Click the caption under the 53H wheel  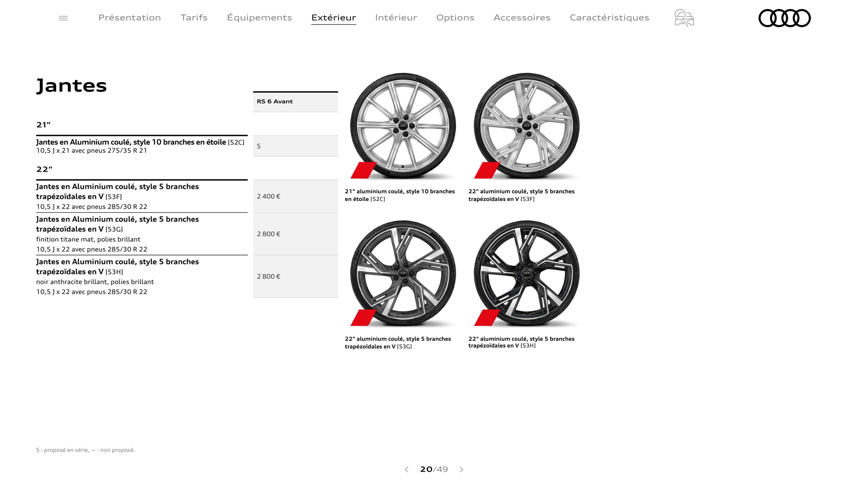coord(521,342)
